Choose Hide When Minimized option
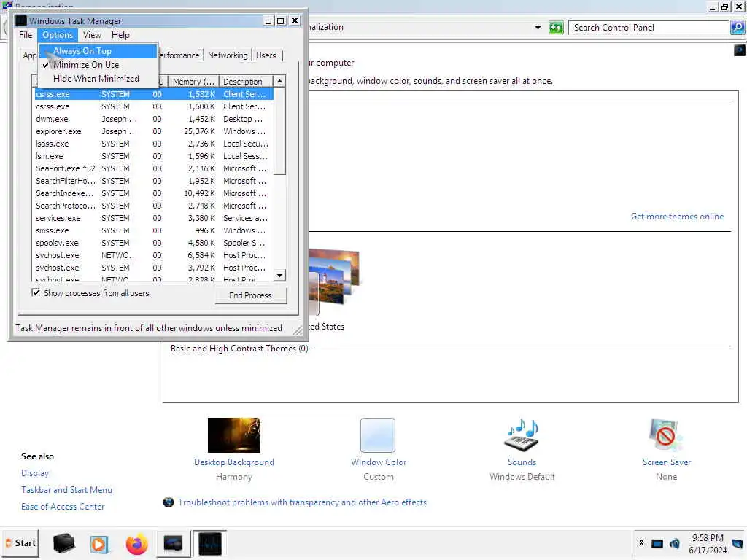 click(98, 79)
